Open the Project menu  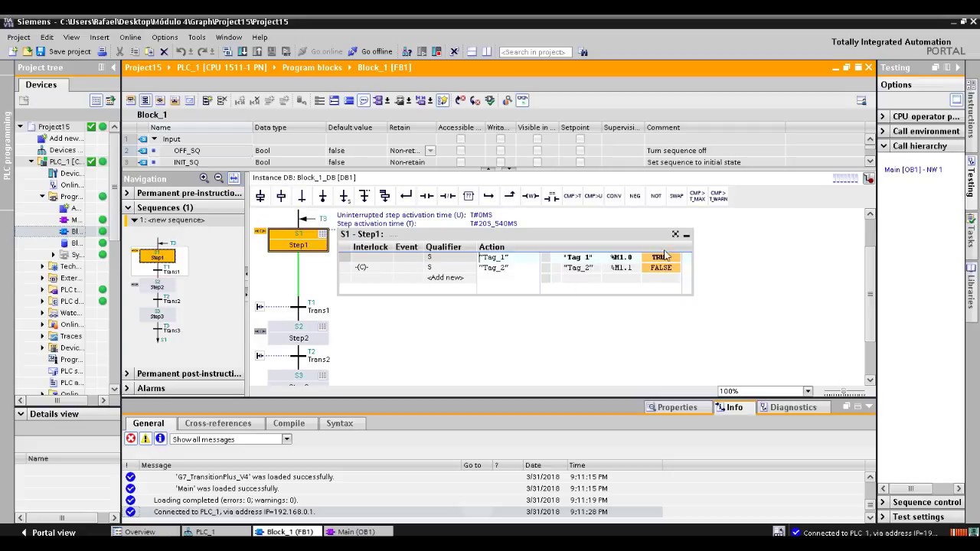click(18, 37)
